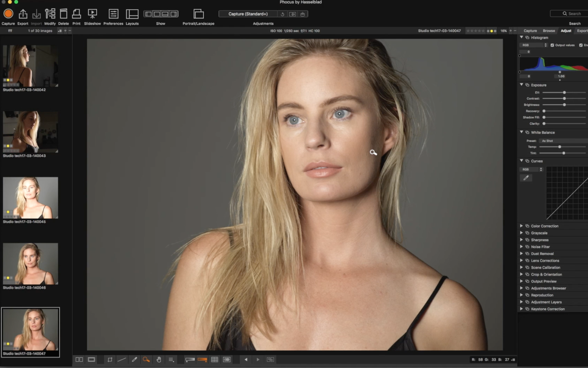
Task: Toggle highlight exposure warning
Action: [x=202, y=359]
